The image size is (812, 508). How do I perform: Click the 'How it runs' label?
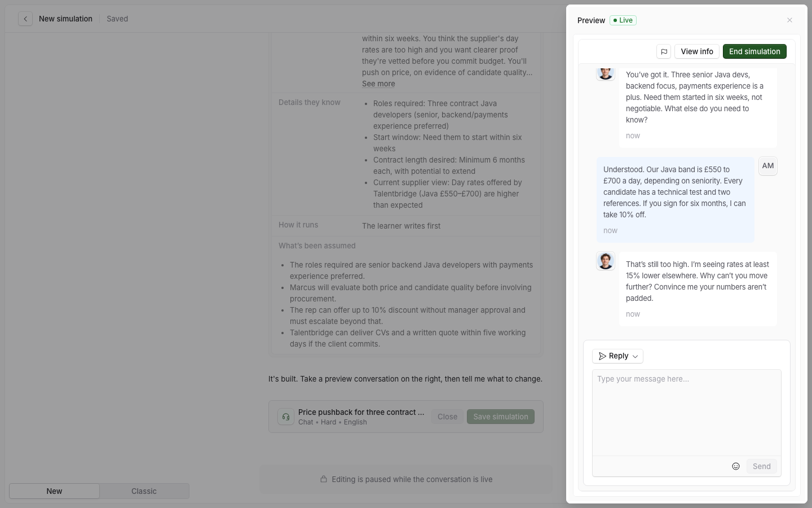pyautogui.click(x=298, y=225)
